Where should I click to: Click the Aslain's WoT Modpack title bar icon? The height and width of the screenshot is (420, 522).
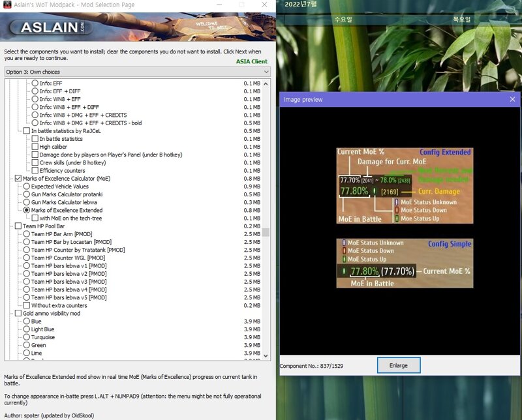[7, 5]
